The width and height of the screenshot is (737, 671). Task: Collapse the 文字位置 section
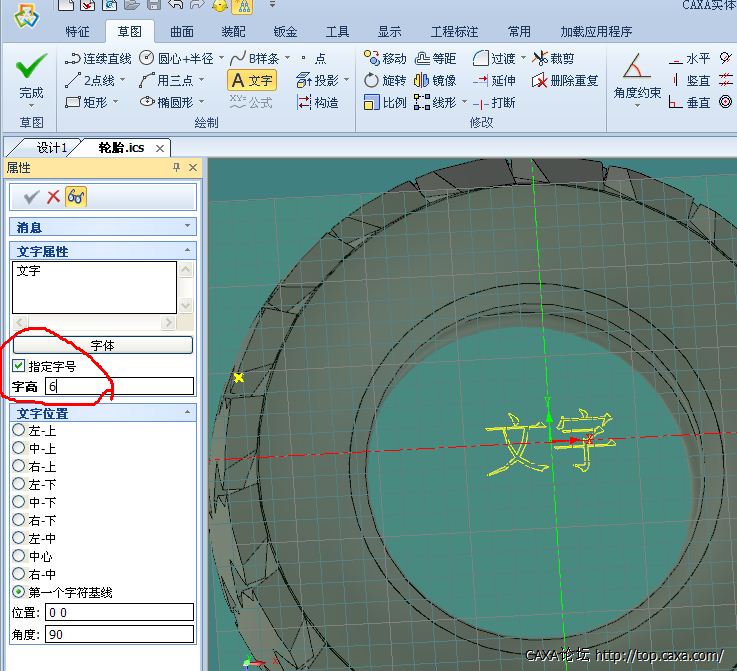[x=188, y=413]
